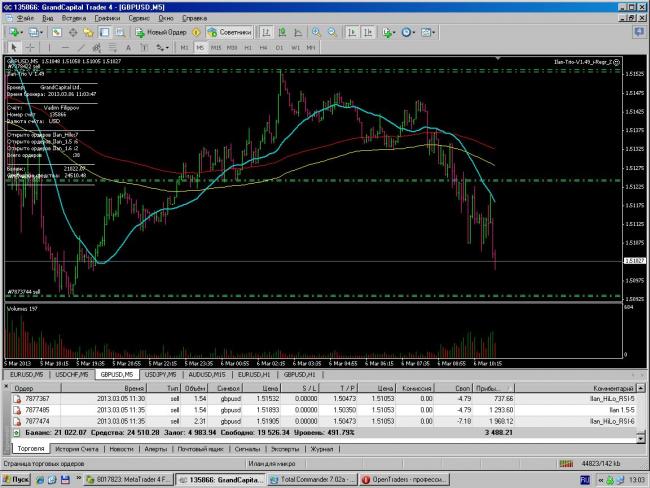Screen dimensions: 650x488
Task: Select the M1 timeframe button
Action: [185, 47]
